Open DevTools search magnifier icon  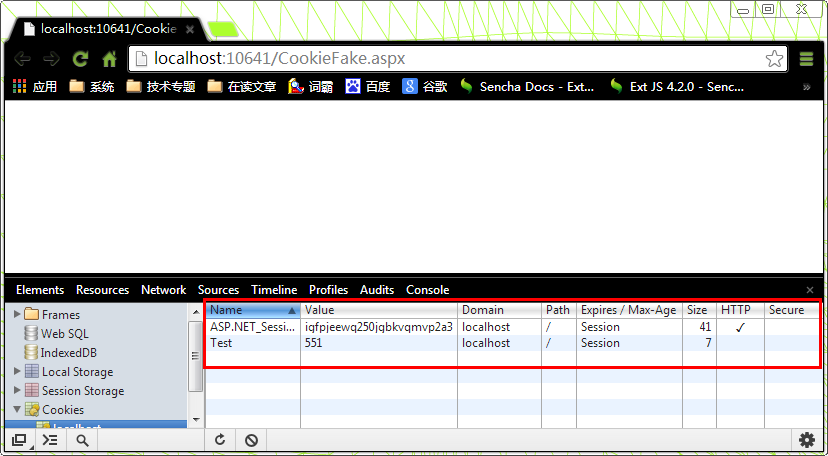(x=82, y=440)
